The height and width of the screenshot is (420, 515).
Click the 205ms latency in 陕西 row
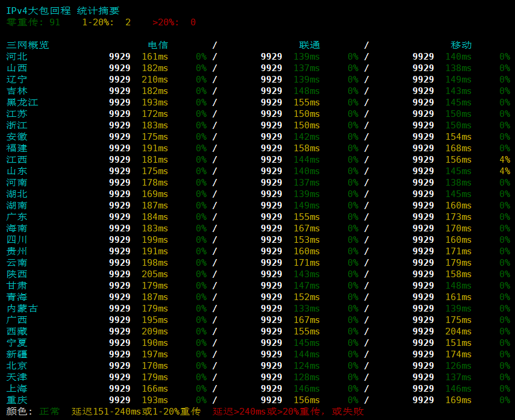[x=155, y=274]
